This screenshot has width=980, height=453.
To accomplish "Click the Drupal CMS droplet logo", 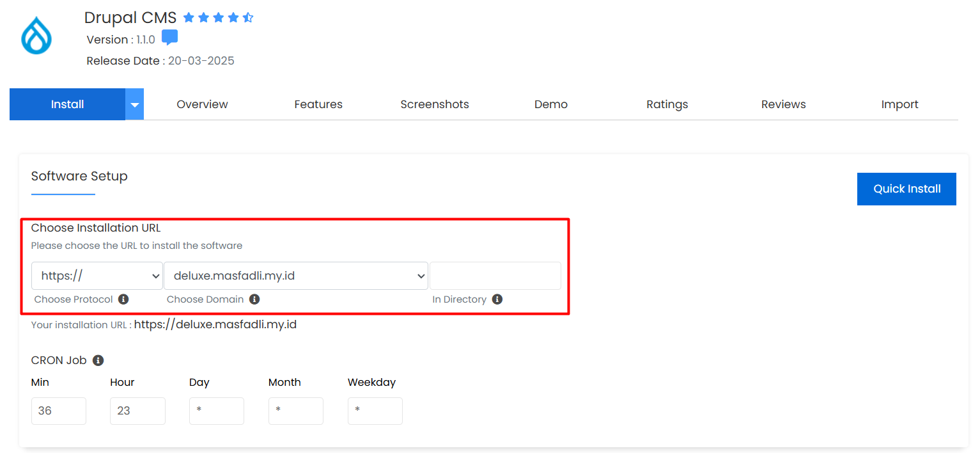I will point(36,36).
